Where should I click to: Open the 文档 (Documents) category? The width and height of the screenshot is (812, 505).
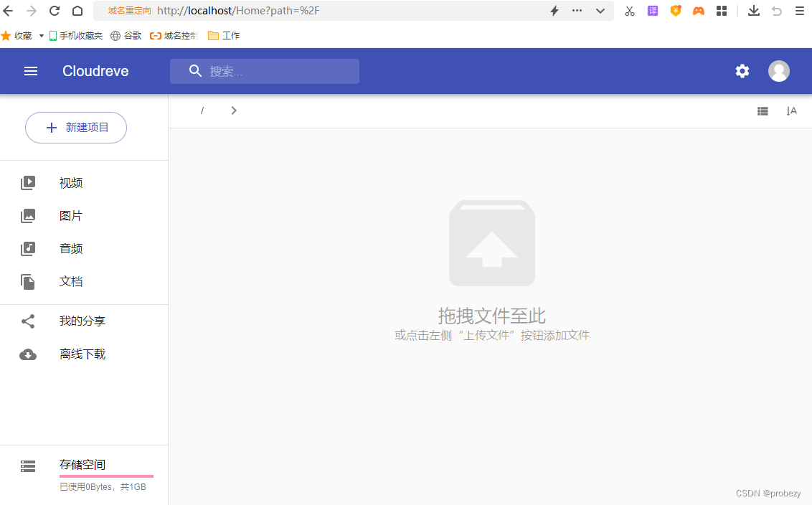coord(70,280)
